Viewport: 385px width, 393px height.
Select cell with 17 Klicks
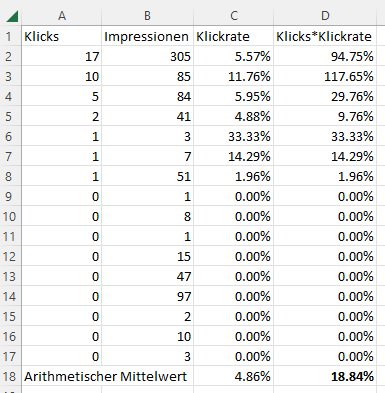[x=62, y=56]
